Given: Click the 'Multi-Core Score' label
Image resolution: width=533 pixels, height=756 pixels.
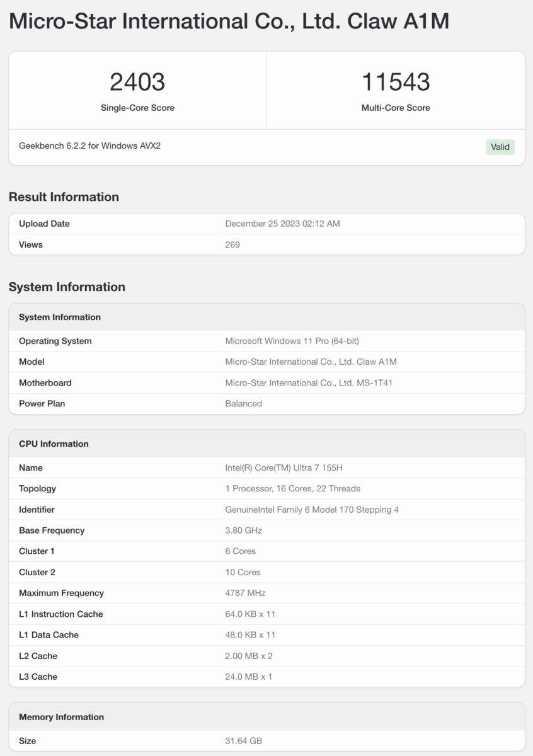Looking at the screenshot, I should point(396,108).
